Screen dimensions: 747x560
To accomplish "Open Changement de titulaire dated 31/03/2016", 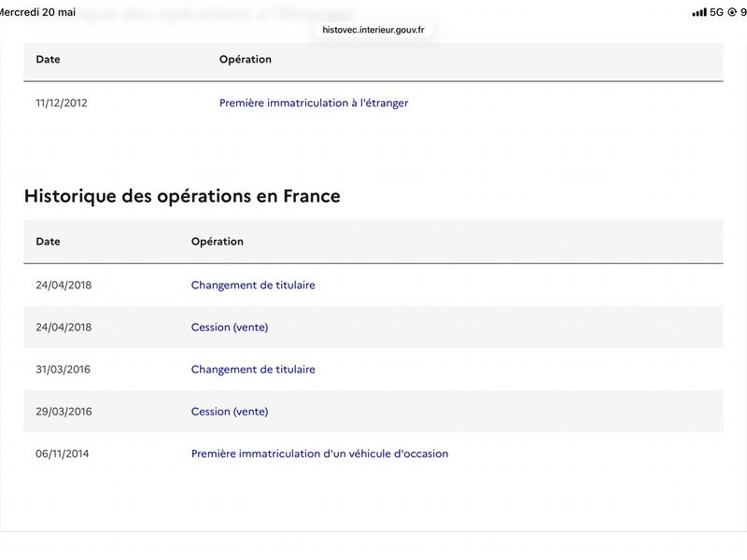I will point(253,369).
